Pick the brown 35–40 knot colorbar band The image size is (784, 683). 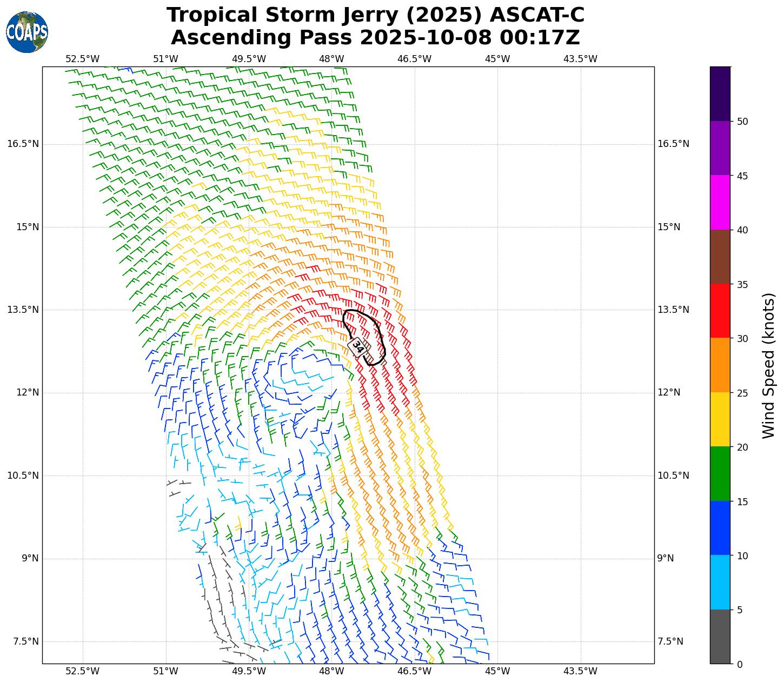point(720,257)
